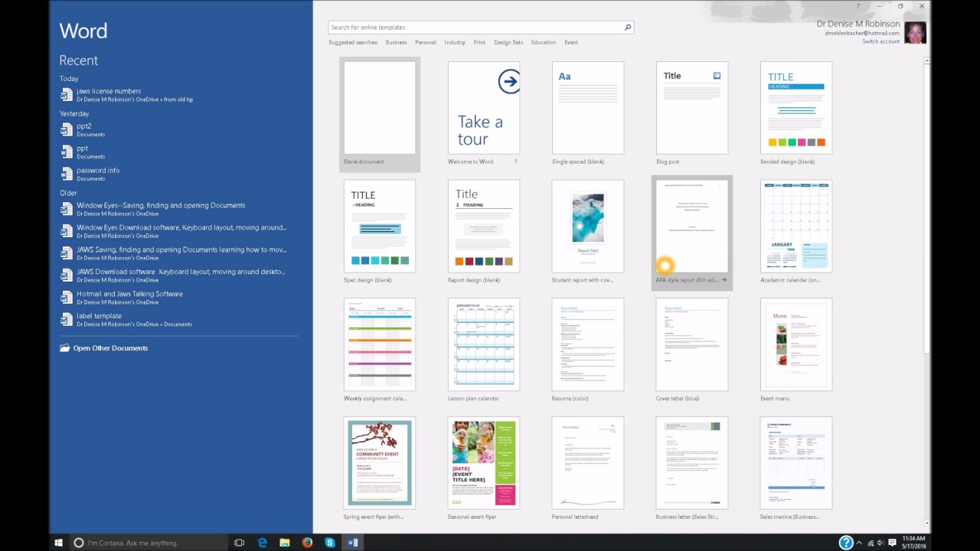The width and height of the screenshot is (980, 551).
Task: Search templates by the Industry suggestion
Action: (455, 42)
